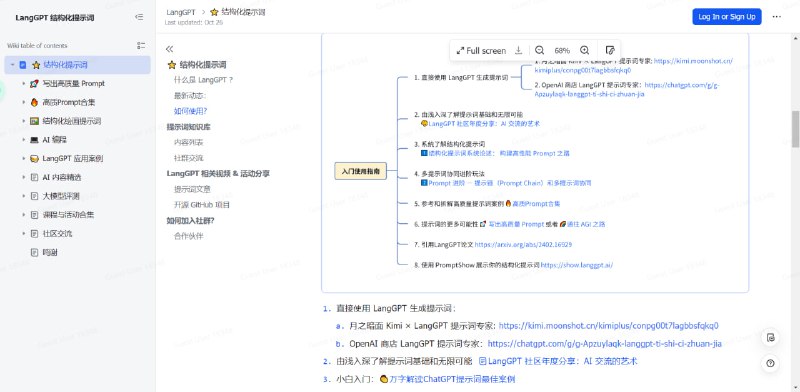Go to 合作伙伴 in the outline
Viewport: 800px width, 392px height.
pos(189,236)
